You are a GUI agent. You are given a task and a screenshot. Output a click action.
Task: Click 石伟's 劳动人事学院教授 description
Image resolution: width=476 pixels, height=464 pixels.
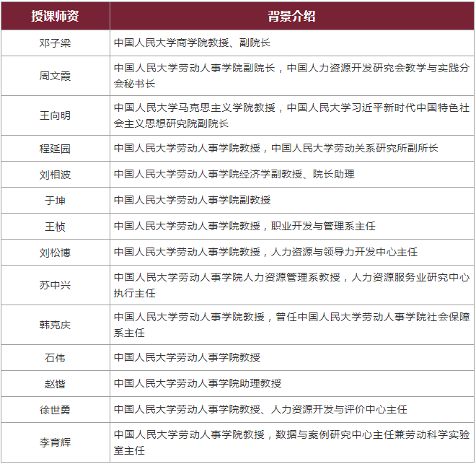[x=187, y=358]
